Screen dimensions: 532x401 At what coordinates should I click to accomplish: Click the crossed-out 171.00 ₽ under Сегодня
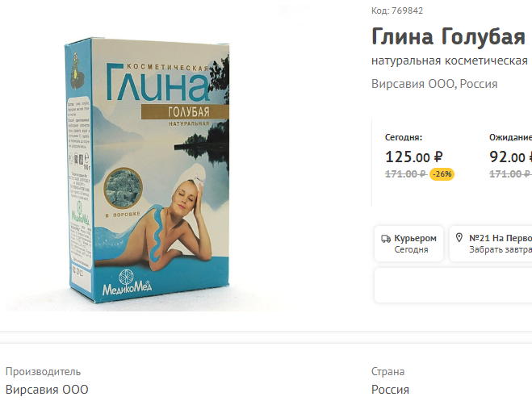tap(406, 174)
